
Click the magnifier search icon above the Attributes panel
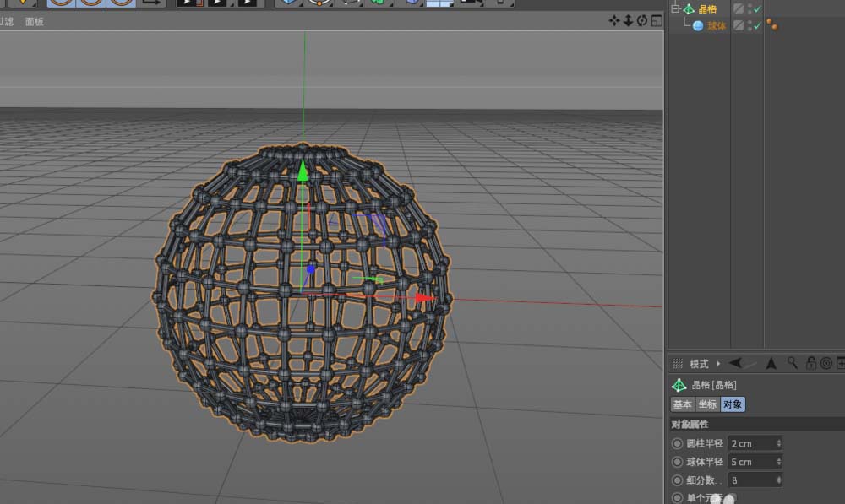coord(792,363)
